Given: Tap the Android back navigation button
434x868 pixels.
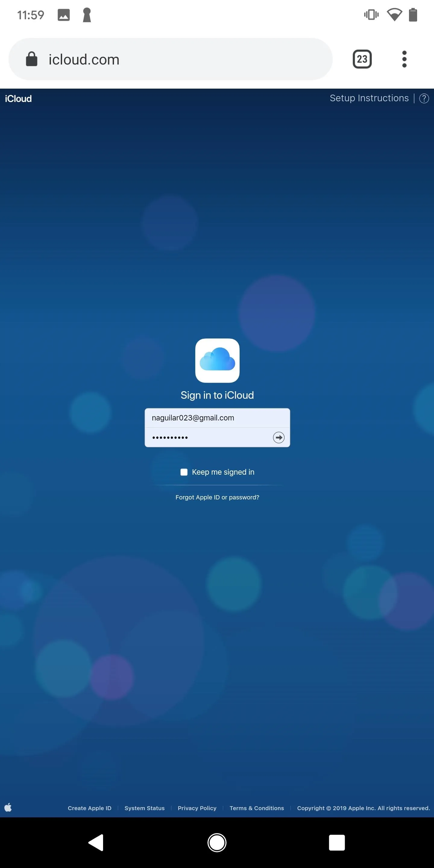Looking at the screenshot, I should coord(96,843).
